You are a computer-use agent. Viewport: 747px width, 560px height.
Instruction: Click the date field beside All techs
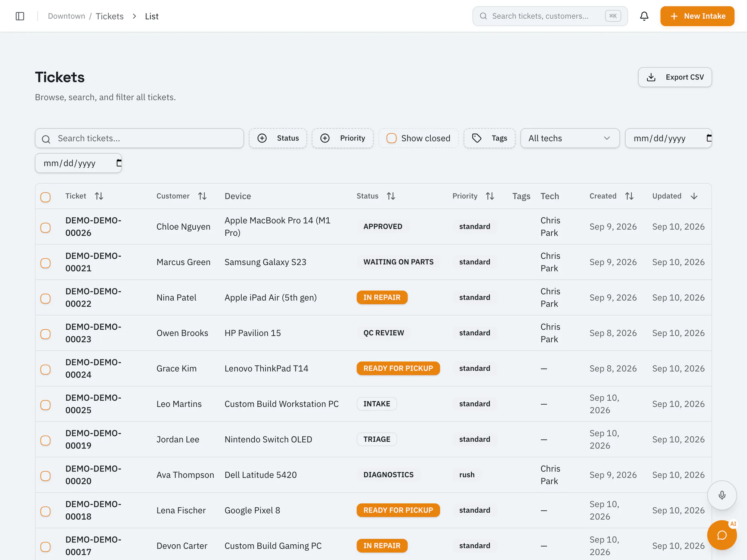point(668,138)
